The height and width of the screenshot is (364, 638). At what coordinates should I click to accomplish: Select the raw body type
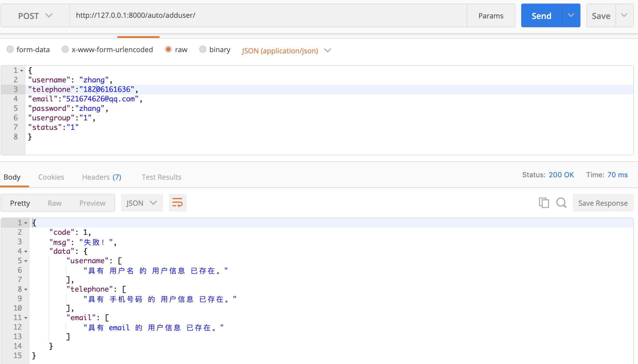click(176, 50)
